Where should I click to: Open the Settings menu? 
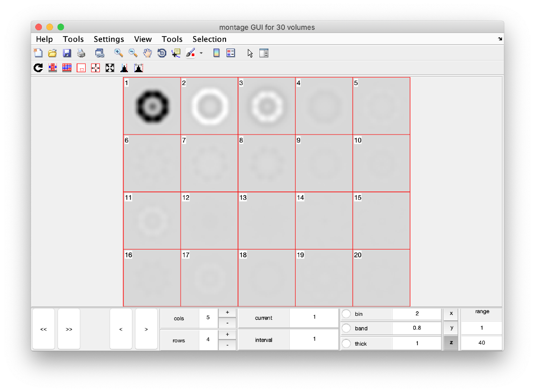point(108,39)
